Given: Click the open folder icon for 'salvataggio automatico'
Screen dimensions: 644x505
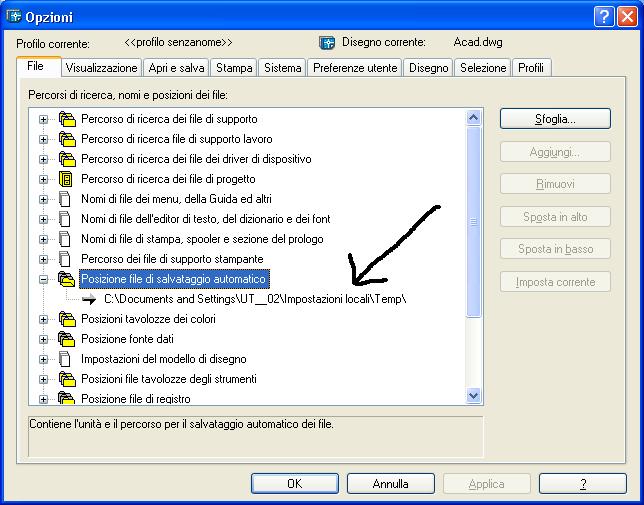Looking at the screenshot, I should pyautogui.click(x=67, y=279).
